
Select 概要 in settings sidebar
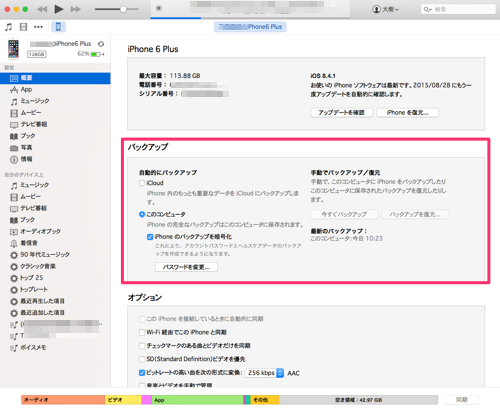[55, 78]
